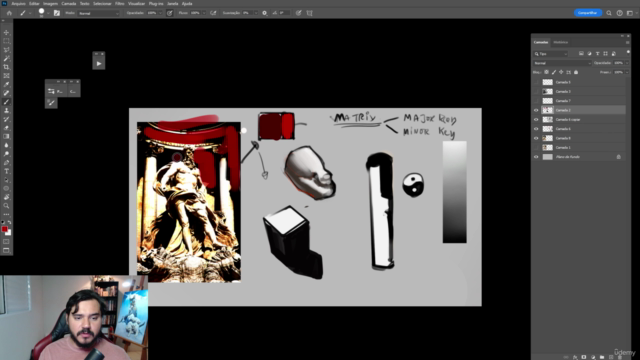Switch to the Histórico tab
The height and width of the screenshot is (360, 640).
tap(560, 42)
